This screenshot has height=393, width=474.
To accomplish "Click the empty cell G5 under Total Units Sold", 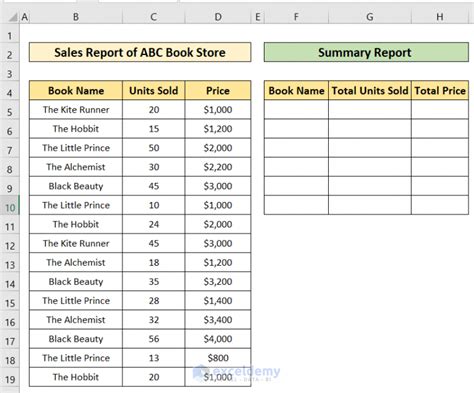I will [x=370, y=110].
